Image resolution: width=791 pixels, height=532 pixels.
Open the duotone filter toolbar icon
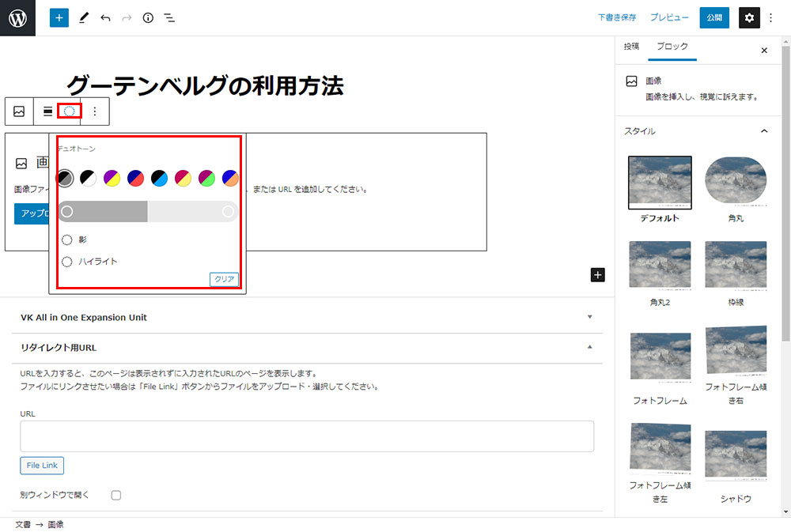pyautogui.click(x=70, y=111)
